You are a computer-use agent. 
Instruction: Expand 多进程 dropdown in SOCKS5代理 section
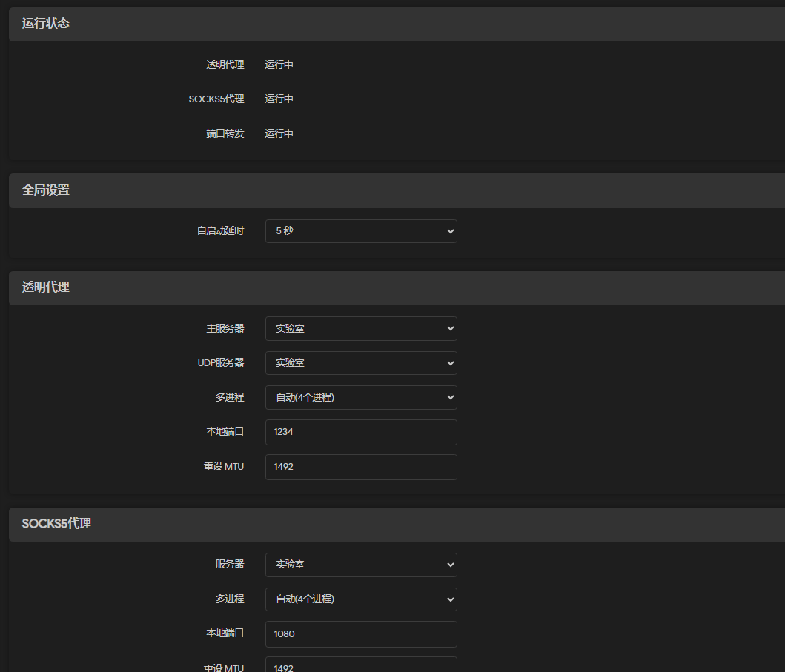click(x=361, y=599)
